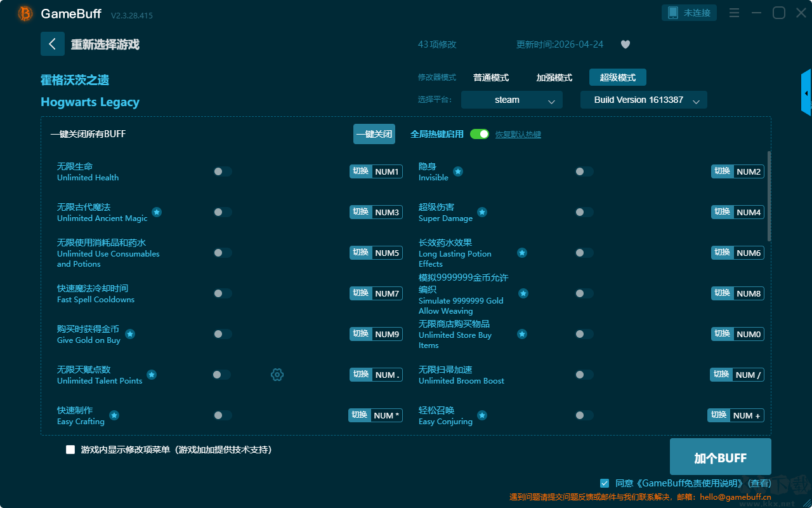Screen dimensions: 812x508
Task: Go back with the arrow button
Action: [53, 44]
